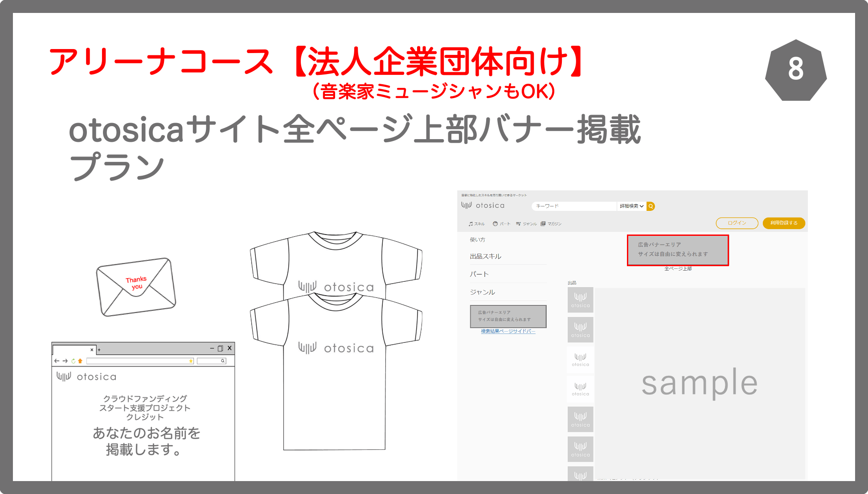Click the orange home icon in mock browser
This screenshot has height=494, width=868.
tap(80, 361)
